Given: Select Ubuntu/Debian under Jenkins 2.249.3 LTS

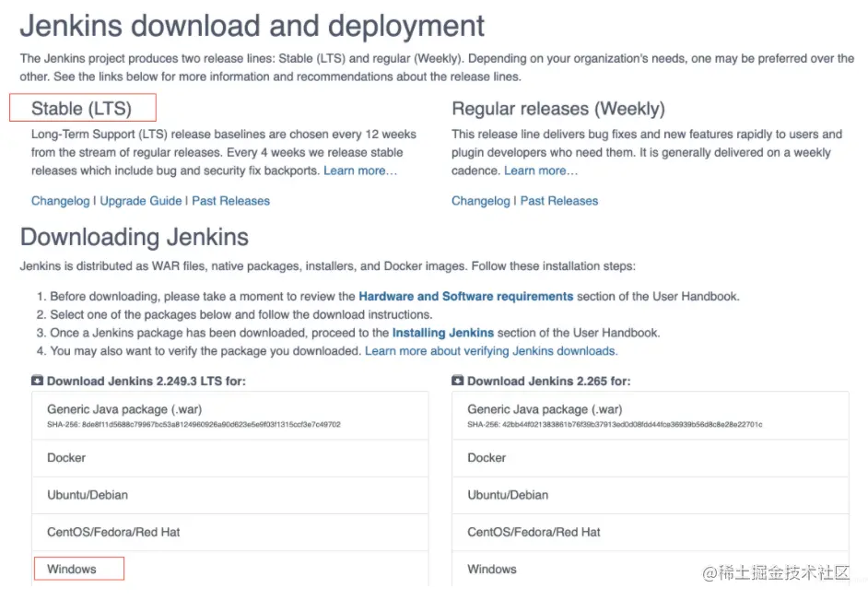Looking at the screenshot, I should [x=229, y=495].
